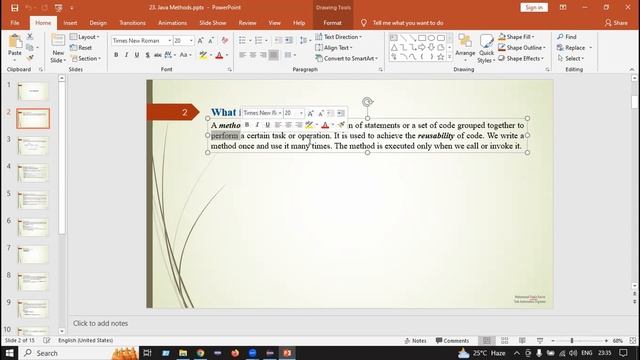Open Firefox from the taskbar

pos(235,353)
